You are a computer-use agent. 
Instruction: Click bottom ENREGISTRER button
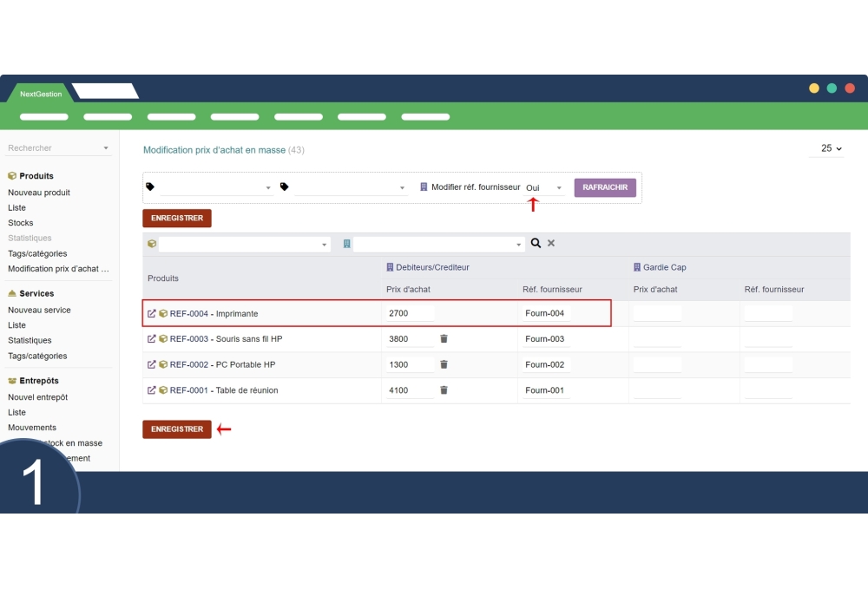[x=177, y=429]
